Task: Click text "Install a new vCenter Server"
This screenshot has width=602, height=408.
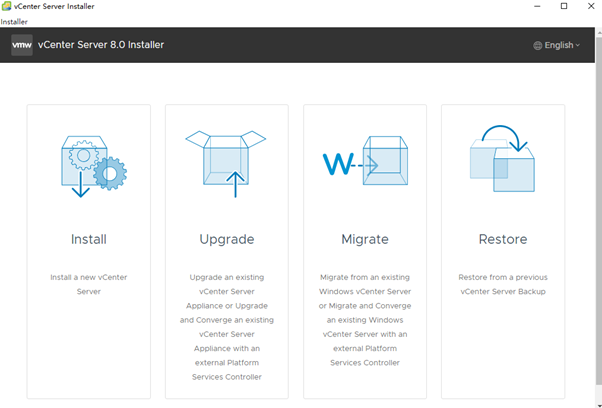Action: pyautogui.click(x=89, y=284)
